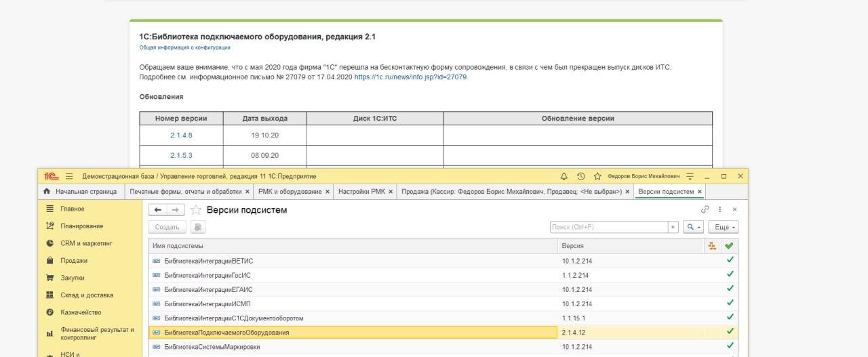Switch to Начальная страница tab
This screenshot has width=868, height=357.
coord(81,192)
